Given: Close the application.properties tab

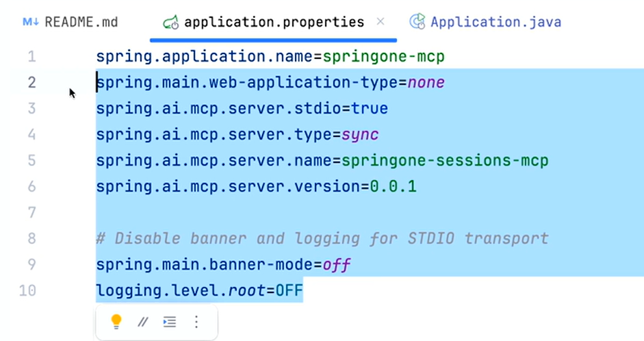Looking at the screenshot, I should click(381, 22).
